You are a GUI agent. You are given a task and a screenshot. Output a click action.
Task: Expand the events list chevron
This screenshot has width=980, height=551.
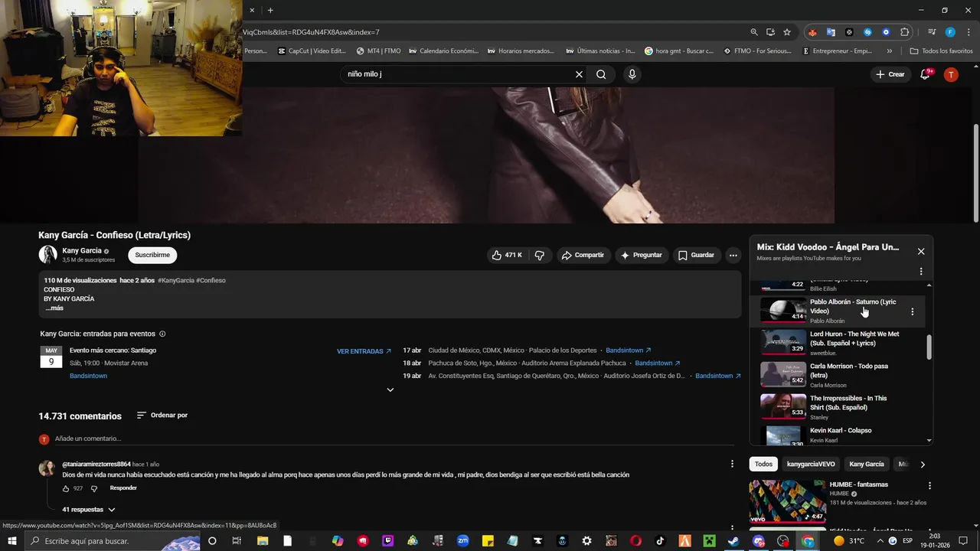(390, 390)
